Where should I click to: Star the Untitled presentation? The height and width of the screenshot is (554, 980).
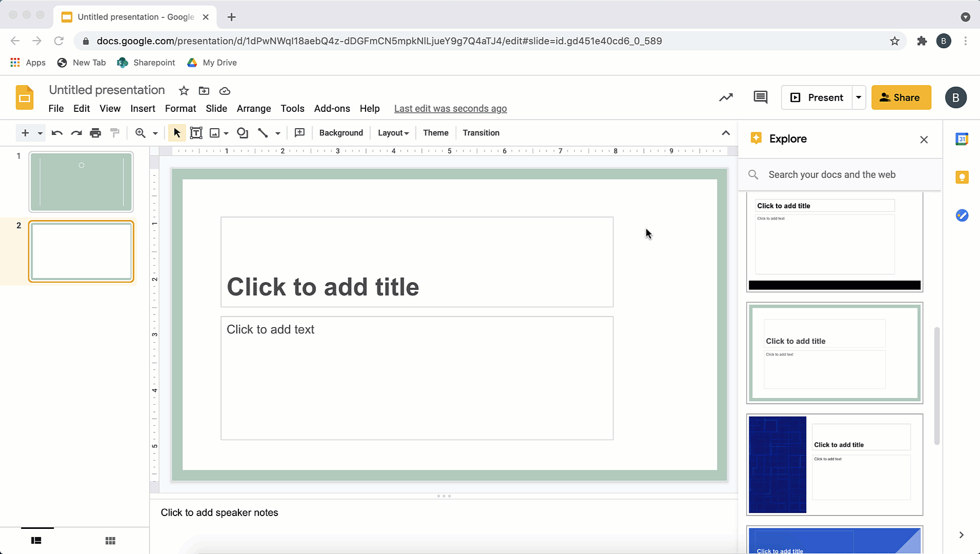[x=183, y=91]
